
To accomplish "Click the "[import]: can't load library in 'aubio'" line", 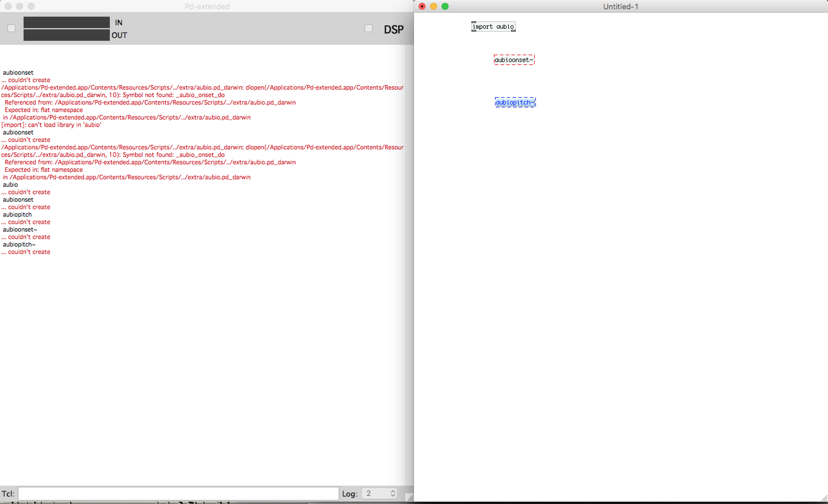I will (51, 125).
